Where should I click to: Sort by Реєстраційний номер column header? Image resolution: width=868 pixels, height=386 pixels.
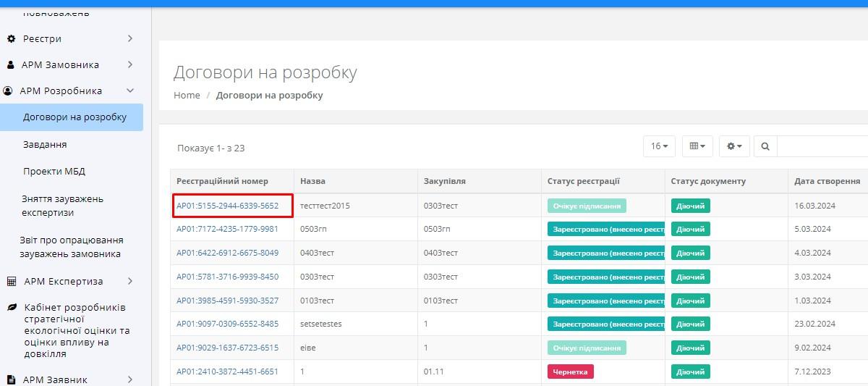point(222,181)
